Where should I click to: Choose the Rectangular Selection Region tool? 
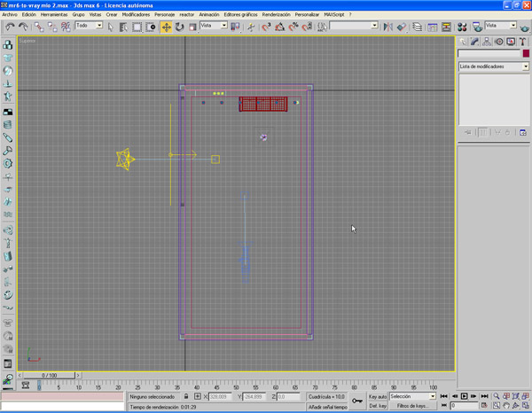click(x=137, y=27)
